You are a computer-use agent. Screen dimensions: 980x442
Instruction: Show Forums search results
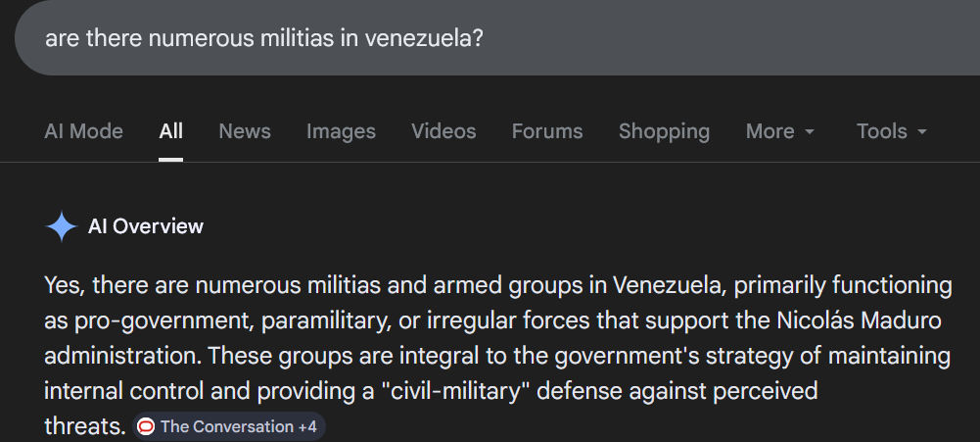pyautogui.click(x=546, y=131)
